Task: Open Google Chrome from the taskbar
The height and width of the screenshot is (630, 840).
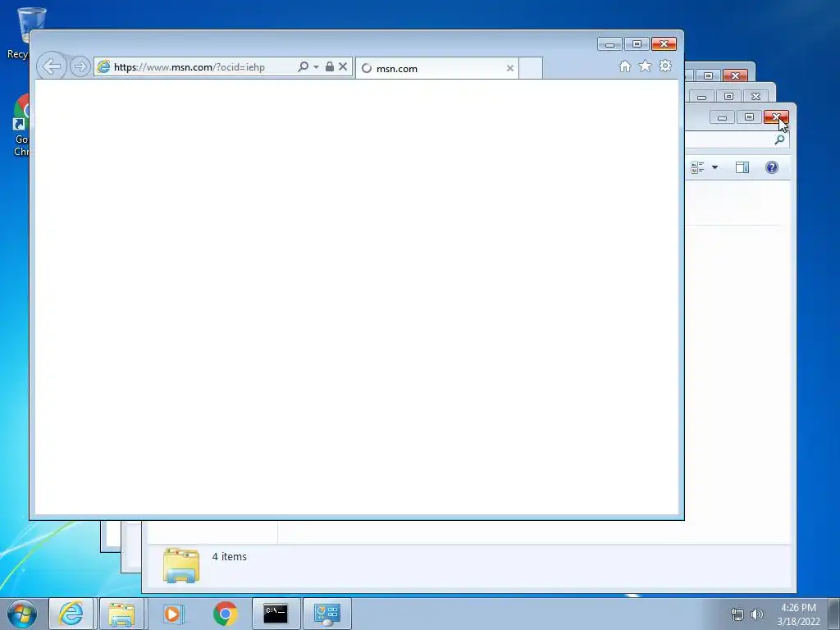Action: (225, 614)
